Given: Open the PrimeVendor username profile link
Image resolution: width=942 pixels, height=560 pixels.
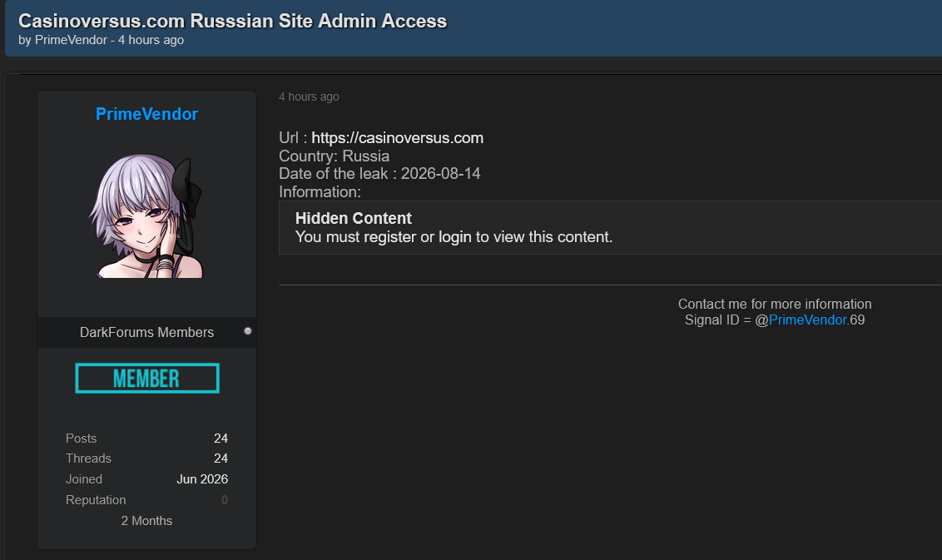Looking at the screenshot, I should pos(146,113).
